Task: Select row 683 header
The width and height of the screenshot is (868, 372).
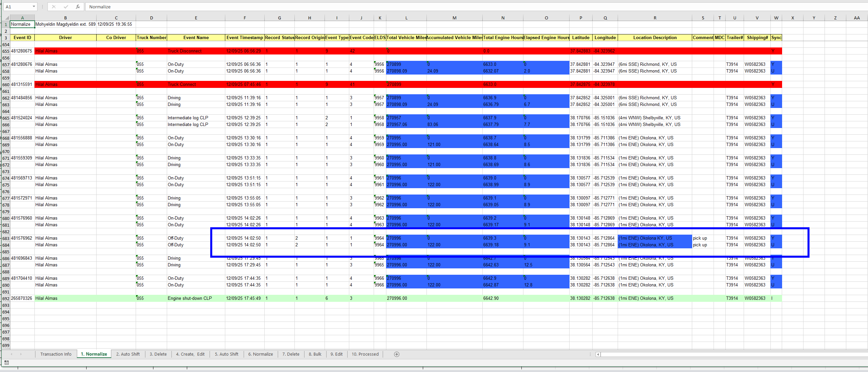Action: tap(6, 238)
